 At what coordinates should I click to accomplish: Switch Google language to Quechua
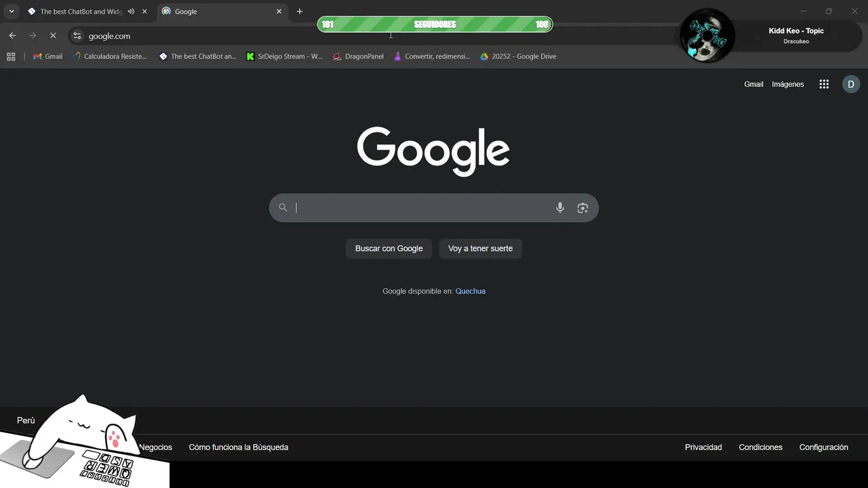coord(470,291)
